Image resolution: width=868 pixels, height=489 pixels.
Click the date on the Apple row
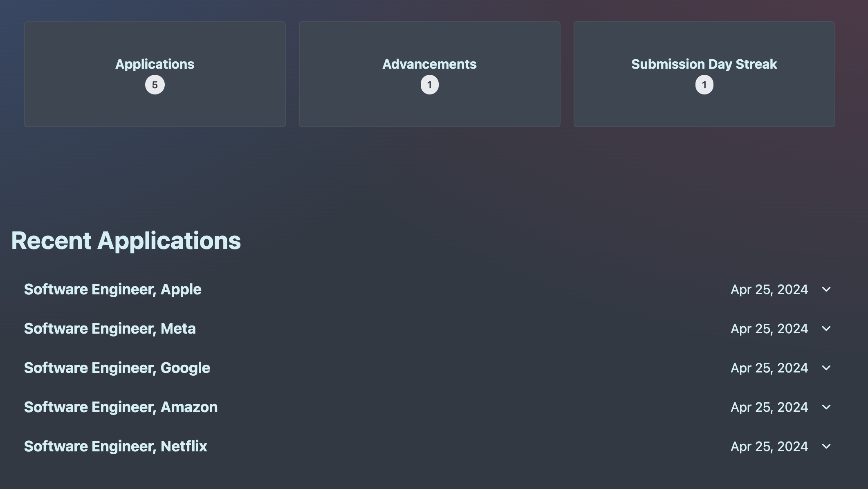pyautogui.click(x=769, y=289)
